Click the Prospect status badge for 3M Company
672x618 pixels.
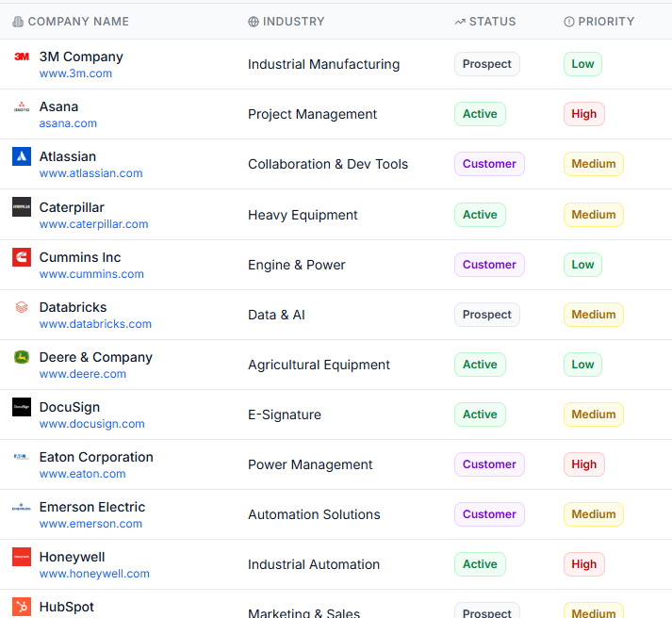tap(487, 64)
